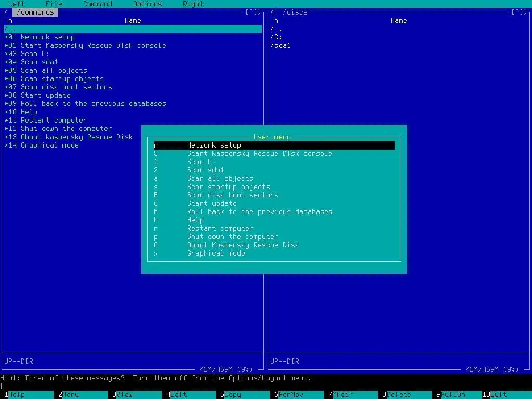Choose Scan startup objects in User menu
Image resolution: width=532 pixels, height=399 pixels.
pyautogui.click(x=274, y=187)
